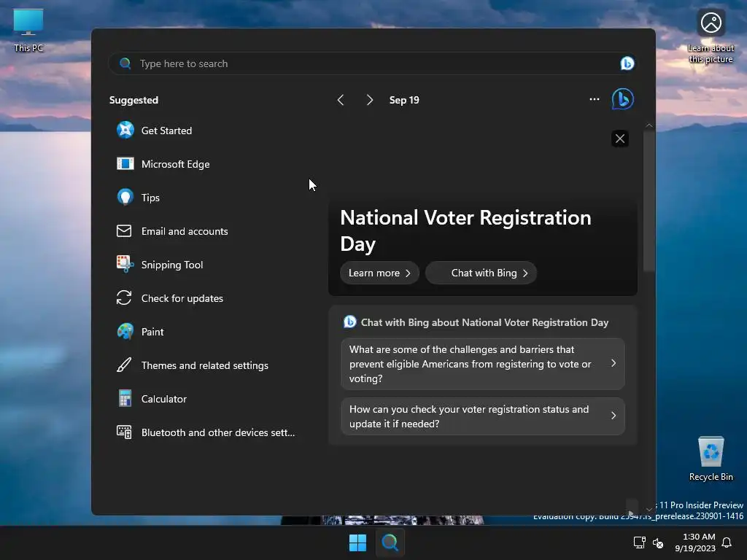
Task: Expand arrow on voter registration status question
Action: [613, 416]
